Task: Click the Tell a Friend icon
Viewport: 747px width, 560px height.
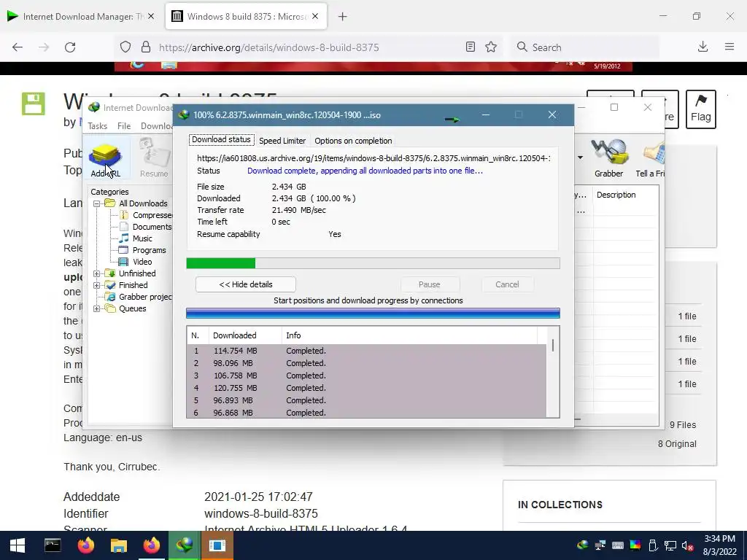Action: tap(651, 158)
